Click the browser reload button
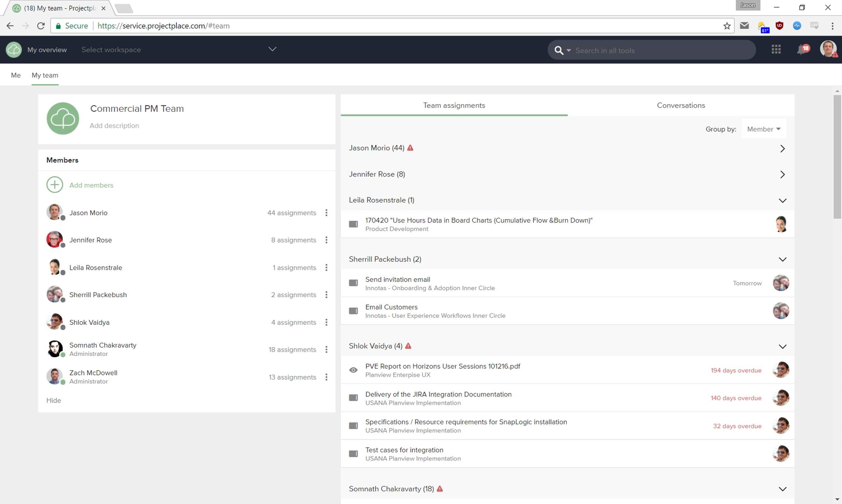The width and height of the screenshot is (842, 504). [x=41, y=26]
